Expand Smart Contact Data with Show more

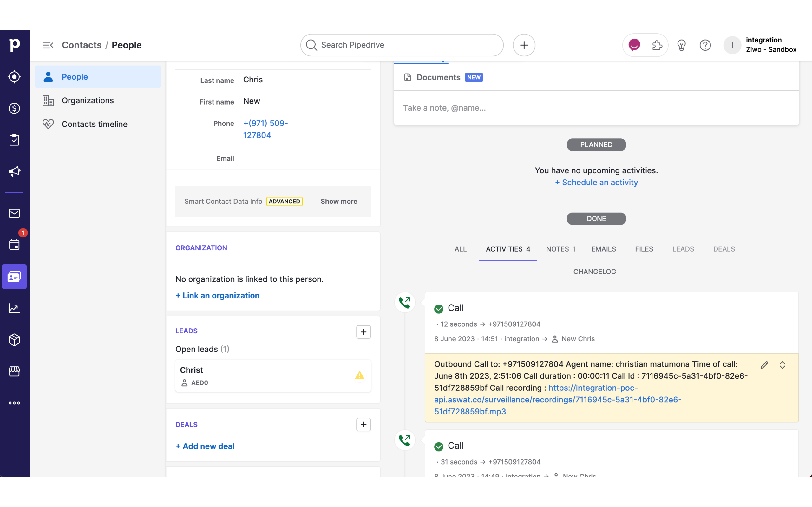click(338, 201)
